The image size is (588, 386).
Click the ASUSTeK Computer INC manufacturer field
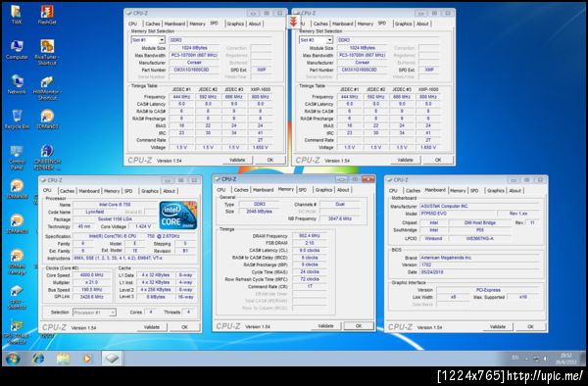point(479,206)
